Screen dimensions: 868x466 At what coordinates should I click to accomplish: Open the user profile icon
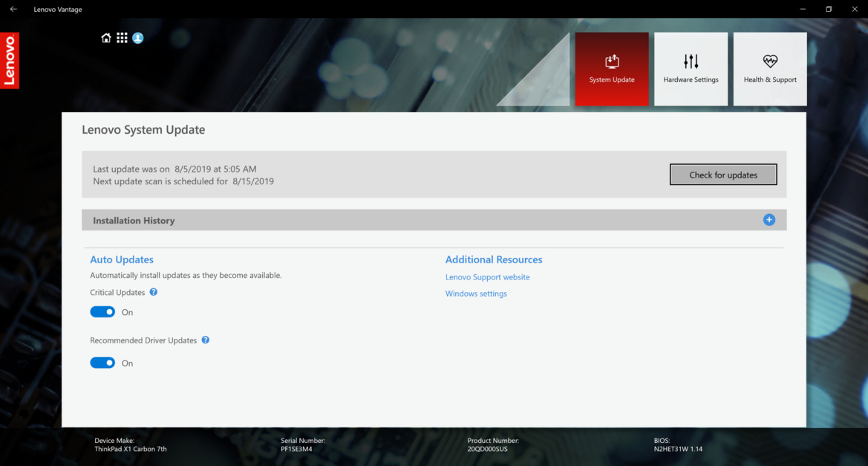click(x=138, y=38)
